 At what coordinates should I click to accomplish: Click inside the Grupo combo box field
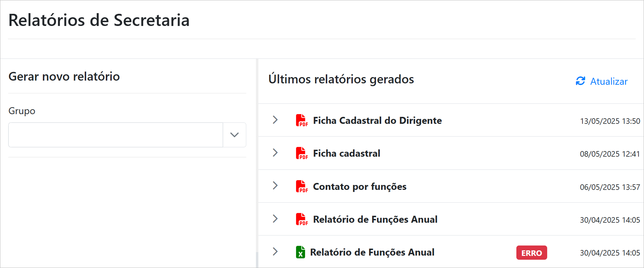[x=116, y=135]
